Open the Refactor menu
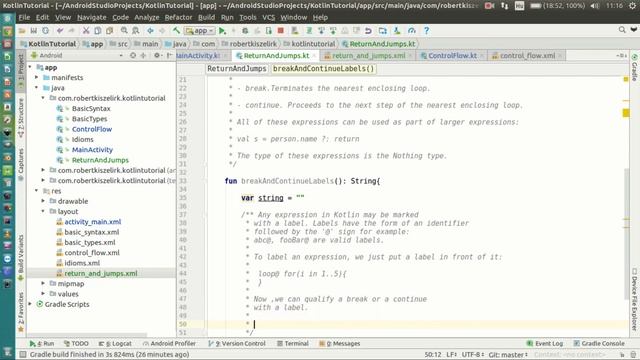Screen dimensions: 640x360 pos(178,18)
